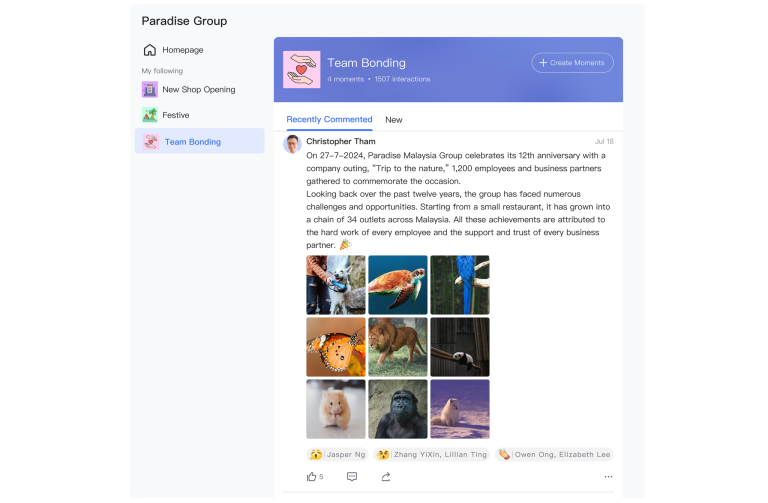Select Team Bonding in the sidebar
This screenshot has width=768, height=503.
pyautogui.click(x=199, y=142)
